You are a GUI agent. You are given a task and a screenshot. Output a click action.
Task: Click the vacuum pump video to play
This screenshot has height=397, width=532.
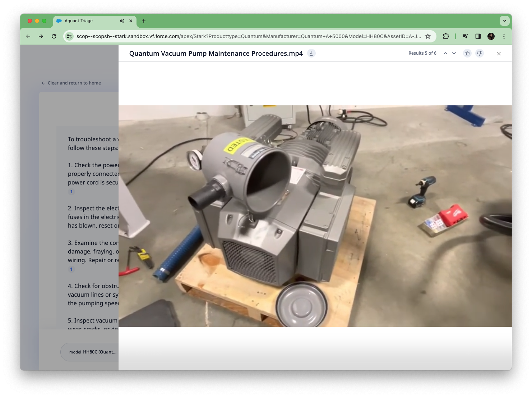click(315, 216)
